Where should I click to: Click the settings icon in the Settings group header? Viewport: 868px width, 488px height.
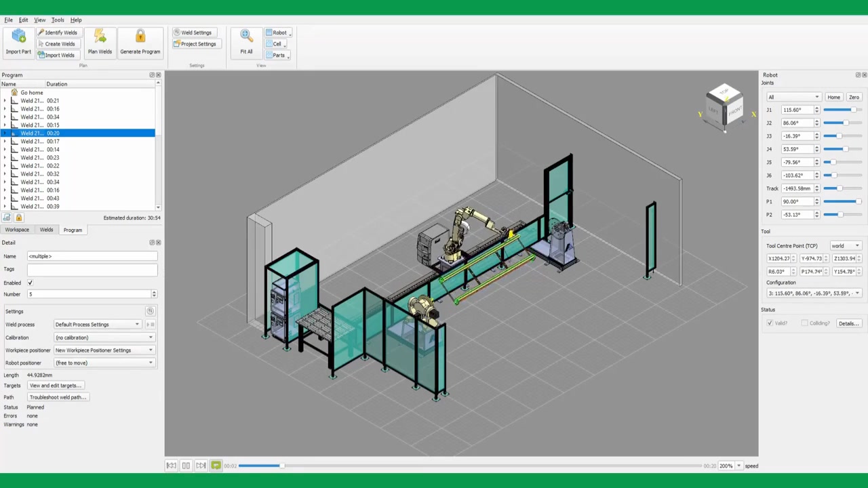[151, 311]
